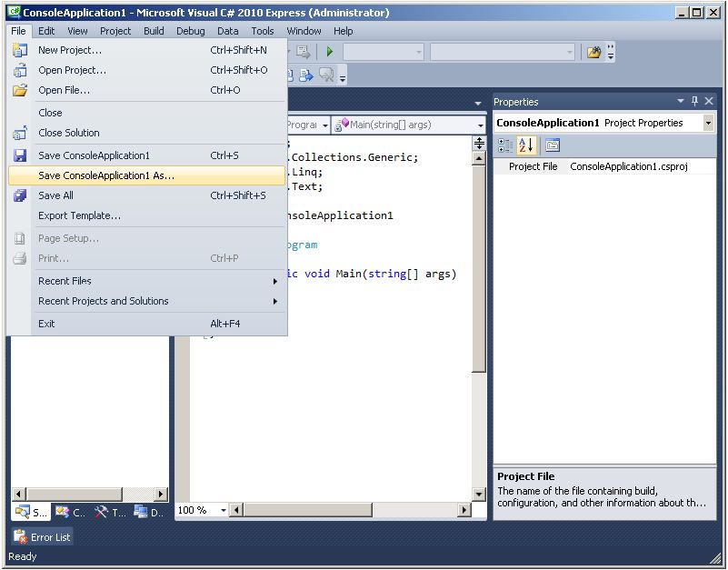The image size is (728, 570).
Task: Click the Save floppy disk icon
Action: [19, 155]
